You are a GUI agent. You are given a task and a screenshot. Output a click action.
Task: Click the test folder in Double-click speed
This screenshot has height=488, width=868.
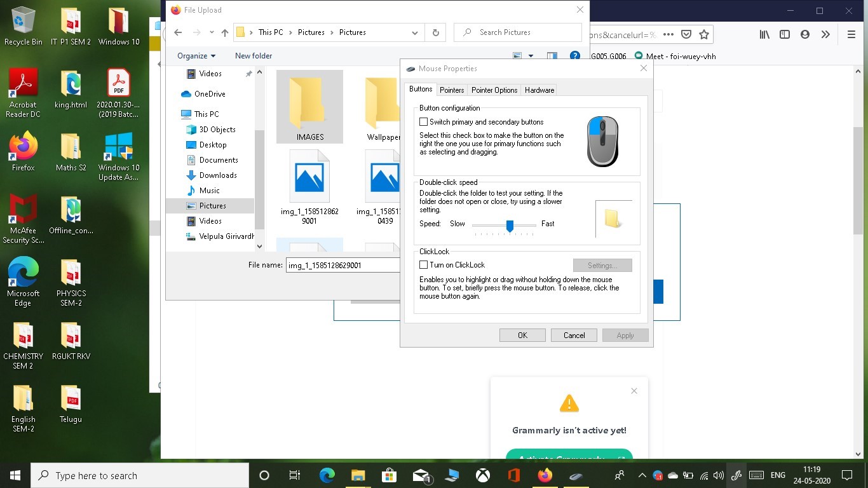point(613,219)
